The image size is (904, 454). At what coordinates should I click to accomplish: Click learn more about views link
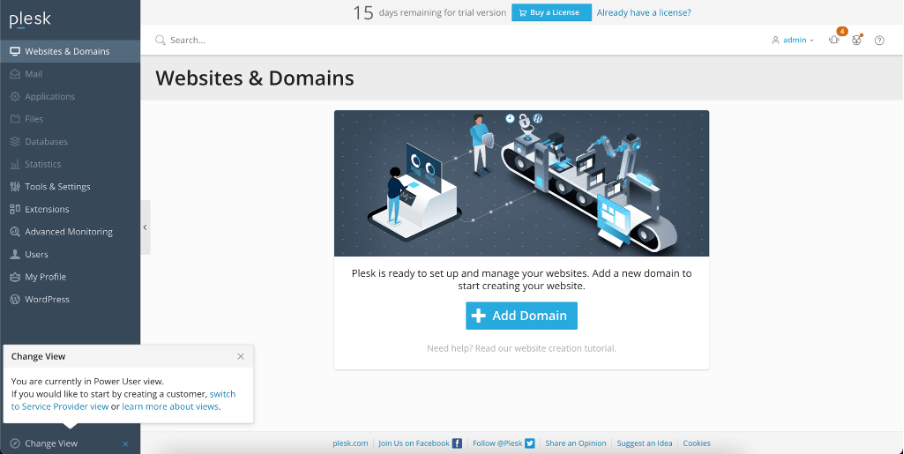coord(170,406)
